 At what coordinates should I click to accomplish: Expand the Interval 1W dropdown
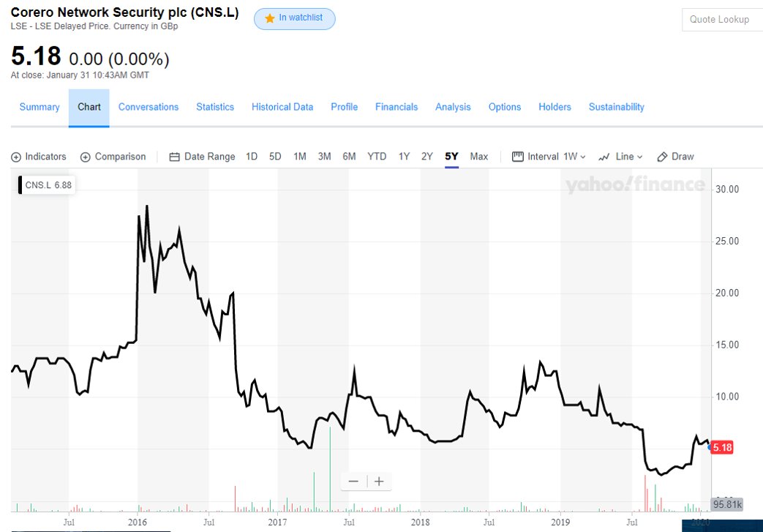pyautogui.click(x=575, y=157)
